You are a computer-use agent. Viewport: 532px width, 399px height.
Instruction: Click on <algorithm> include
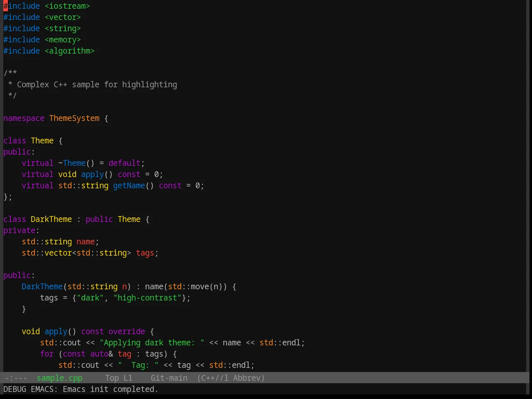coord(70,51)
